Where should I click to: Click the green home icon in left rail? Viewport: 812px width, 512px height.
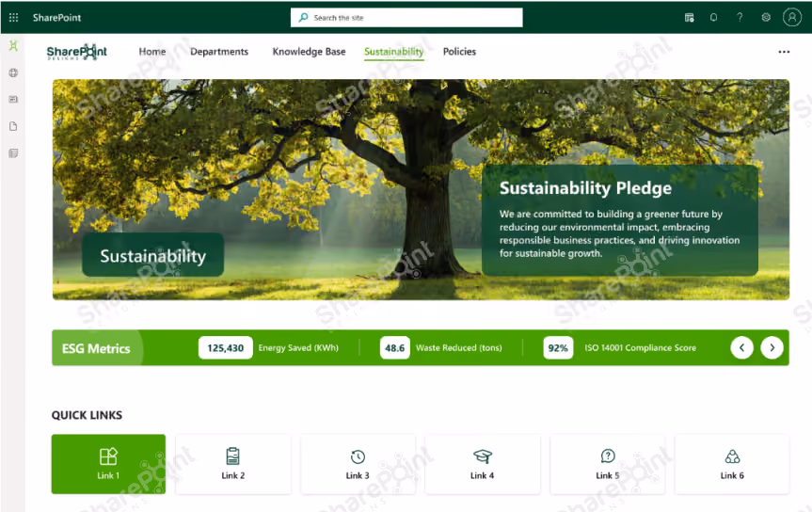coord(13,45)
